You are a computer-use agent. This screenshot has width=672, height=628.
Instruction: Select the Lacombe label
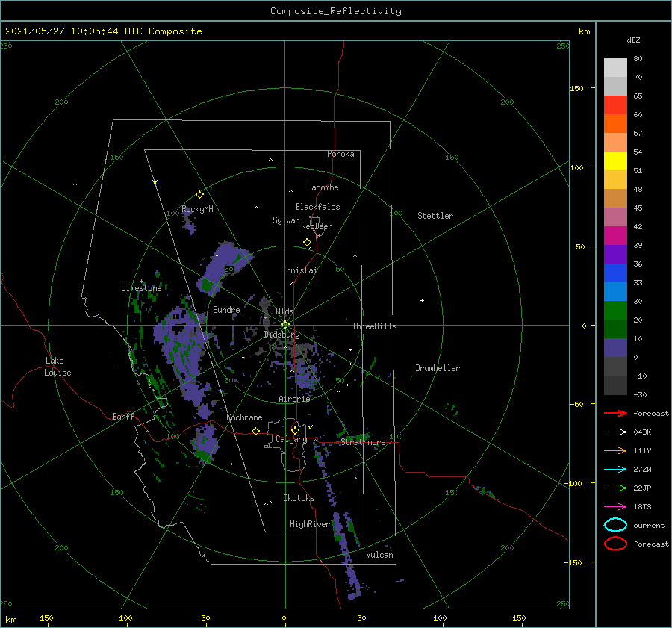pos(323,187)
